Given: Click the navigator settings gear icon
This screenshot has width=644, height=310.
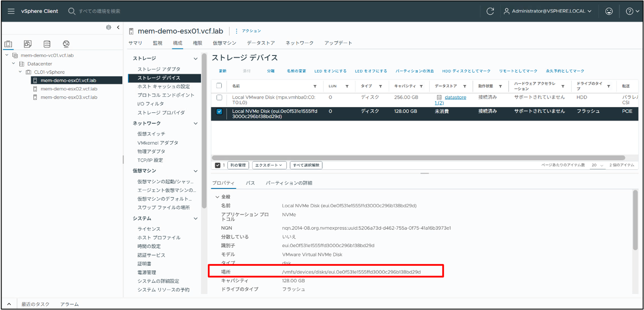Looking at the screenshot, I should [109, 27].
